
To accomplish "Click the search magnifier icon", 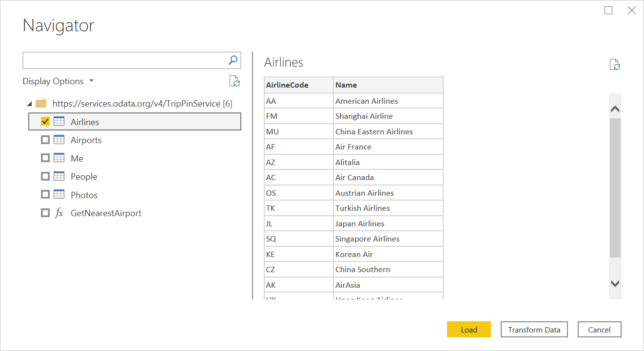I will click(x=233, y=60).
